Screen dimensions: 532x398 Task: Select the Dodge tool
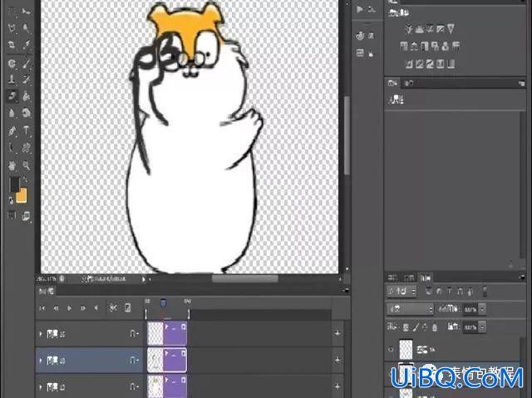(26, 113)
